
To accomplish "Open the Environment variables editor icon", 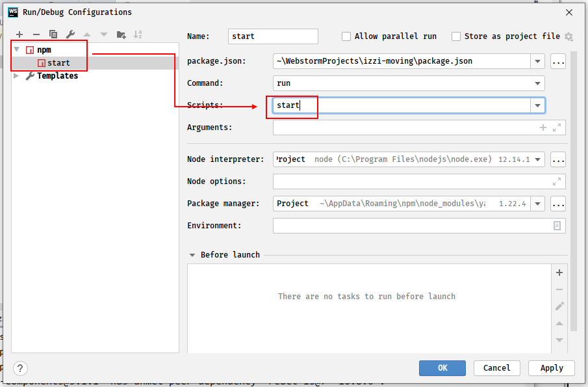I will [x=557, y=226].
